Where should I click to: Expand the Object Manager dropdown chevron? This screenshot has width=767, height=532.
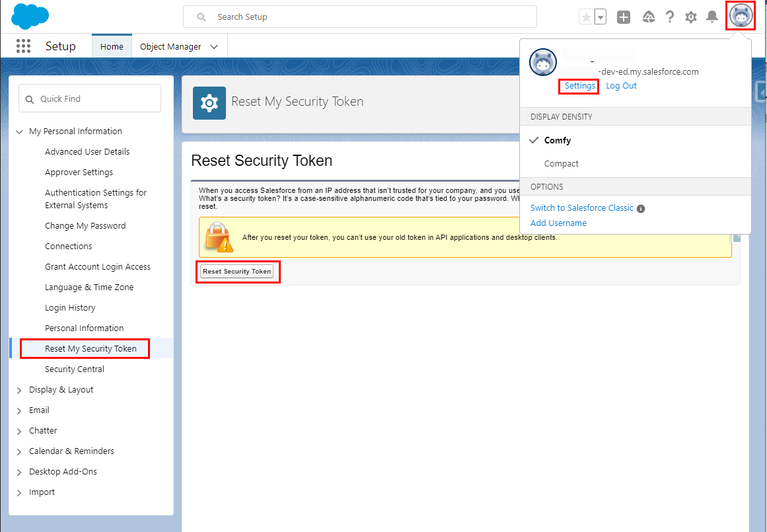214,46
